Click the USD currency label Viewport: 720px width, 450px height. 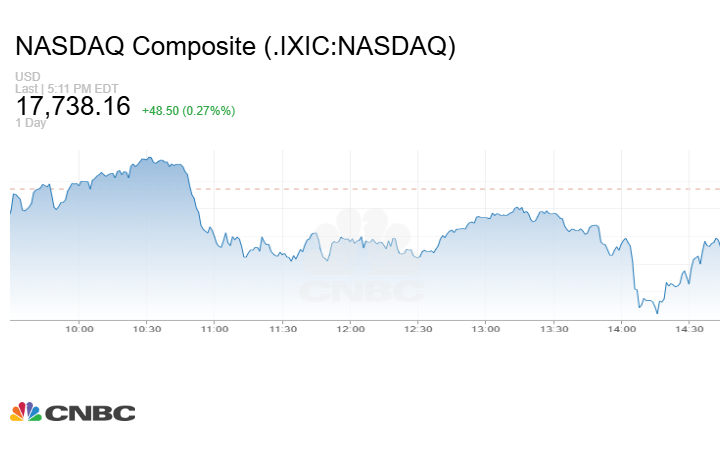(x=27, y=77)
